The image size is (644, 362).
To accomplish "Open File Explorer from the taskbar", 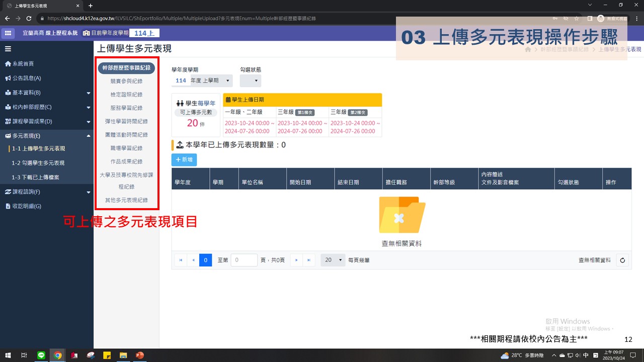I will click(123, 355).
